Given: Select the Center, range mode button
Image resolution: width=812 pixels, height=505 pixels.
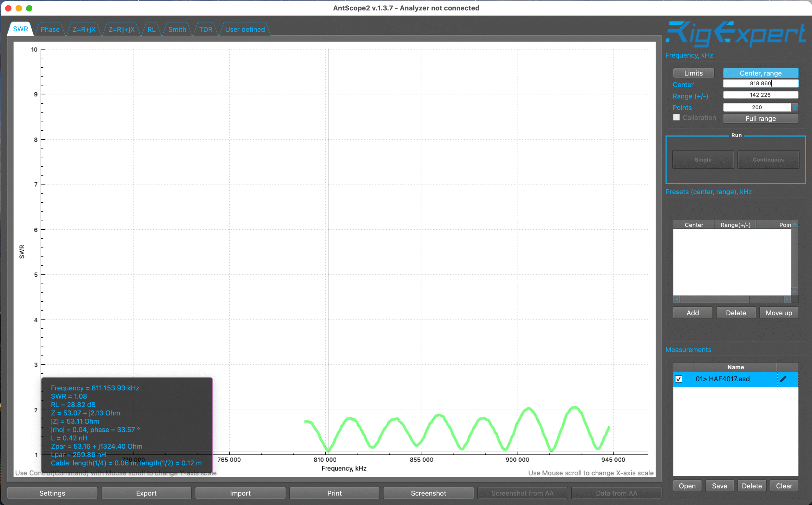Looking at the screenshot, I should click(760, 73).
